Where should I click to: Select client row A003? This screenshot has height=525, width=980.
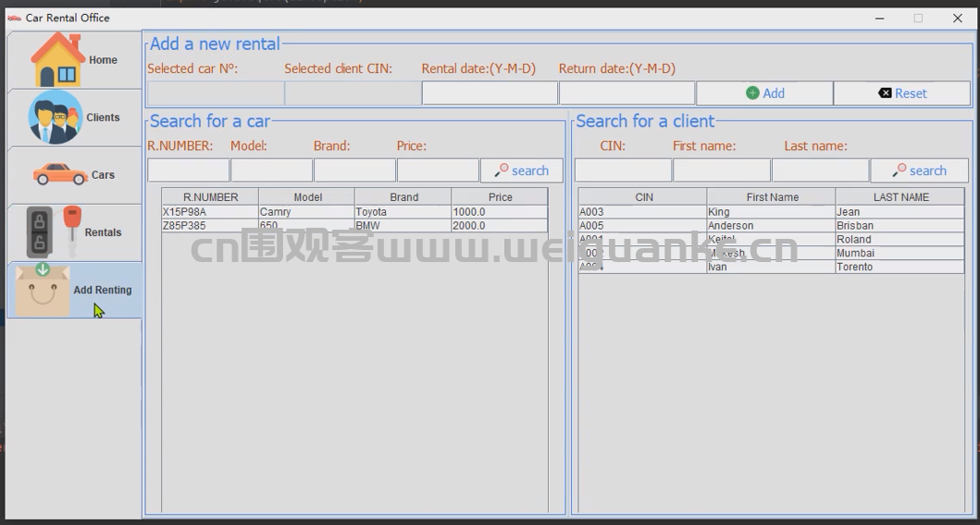point(771,212)
